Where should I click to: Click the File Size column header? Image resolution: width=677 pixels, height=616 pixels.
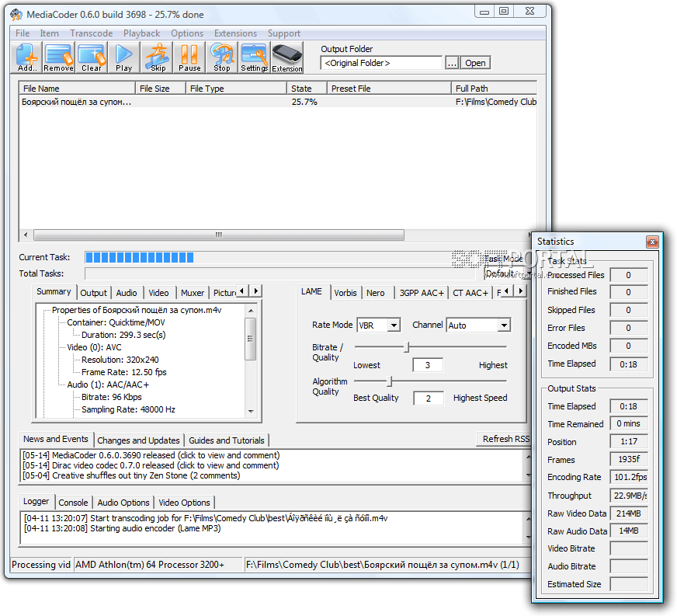(161, 89)
